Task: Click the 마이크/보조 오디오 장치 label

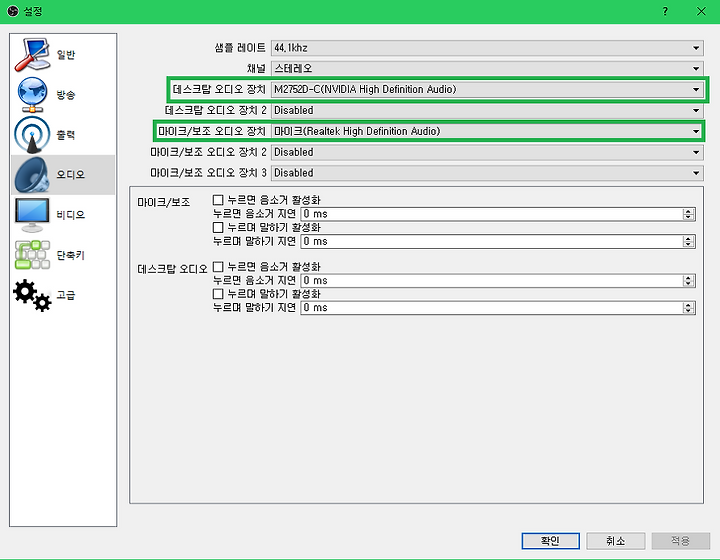Action: point(212,131)
